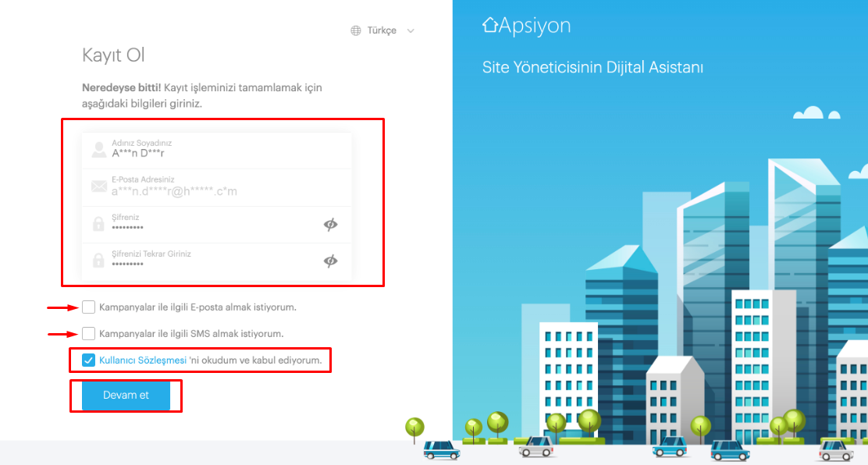The image size is (868, 465).
Task: Click the envelope icon beside E-Posta Adresiniz
Action: click(x=99, y=186)
